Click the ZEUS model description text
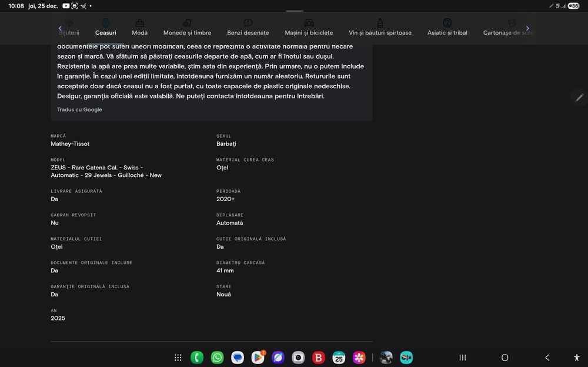The image size is (588, 367). click(x=106, y=172)
